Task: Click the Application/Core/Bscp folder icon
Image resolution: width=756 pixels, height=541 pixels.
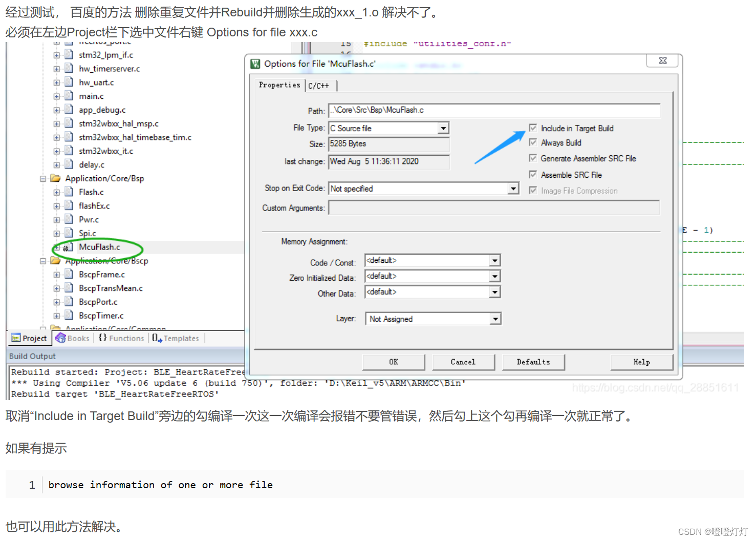Action: [x=55, y=261]
